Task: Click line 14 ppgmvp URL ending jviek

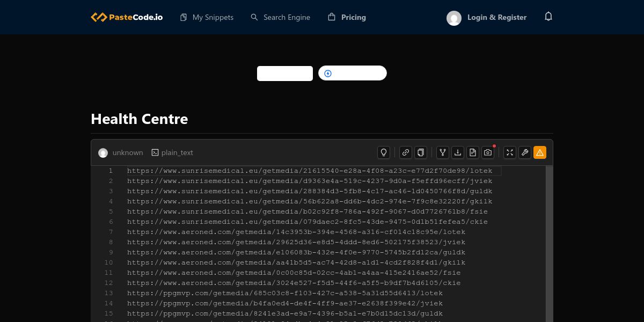Action: [285, 303]
